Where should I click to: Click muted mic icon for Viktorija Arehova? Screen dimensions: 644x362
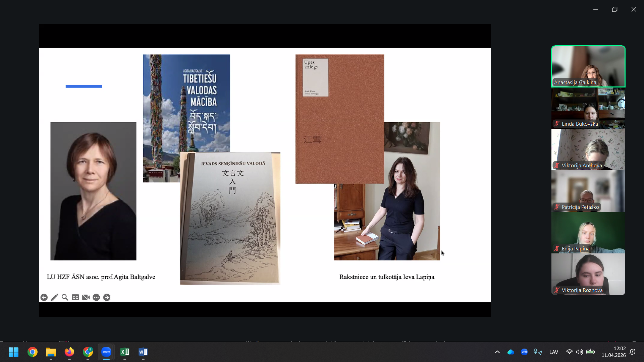coord(557,166)
